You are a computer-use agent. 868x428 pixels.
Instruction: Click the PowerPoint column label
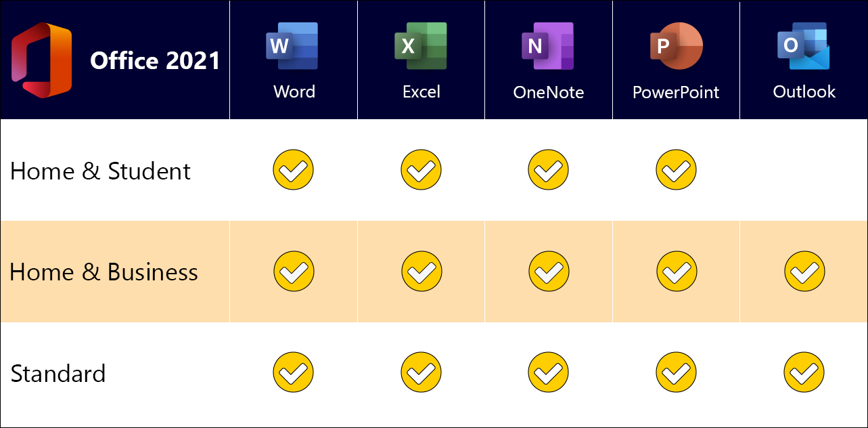point(675,92)
